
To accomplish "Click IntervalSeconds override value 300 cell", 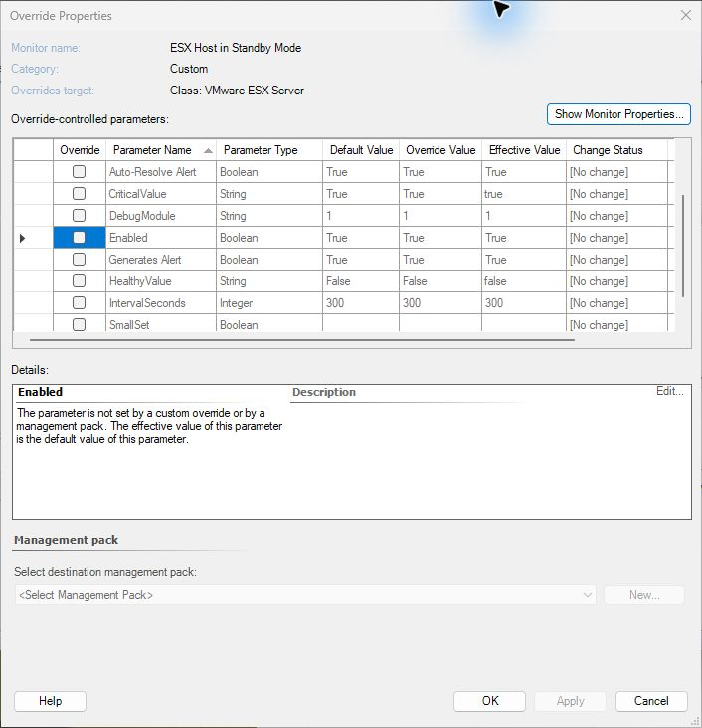I will 440,302.
